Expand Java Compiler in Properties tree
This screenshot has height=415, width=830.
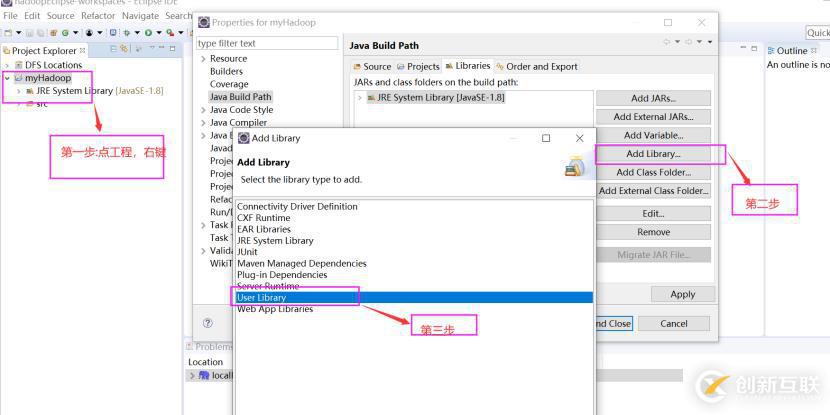point(203,123)
